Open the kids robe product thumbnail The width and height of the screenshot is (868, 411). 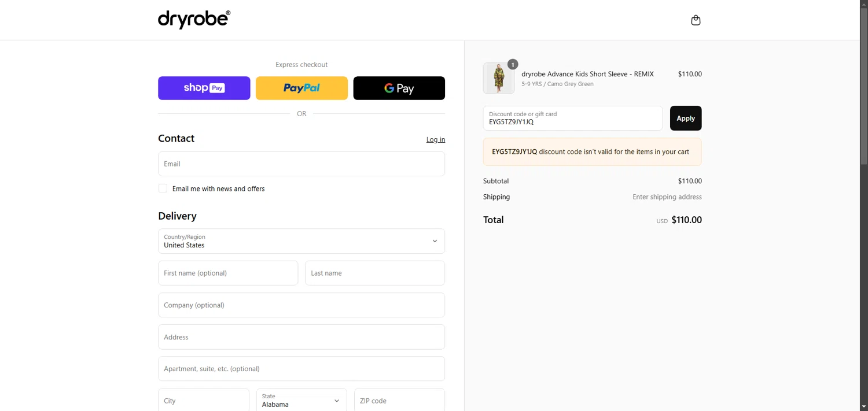[499, 78]
